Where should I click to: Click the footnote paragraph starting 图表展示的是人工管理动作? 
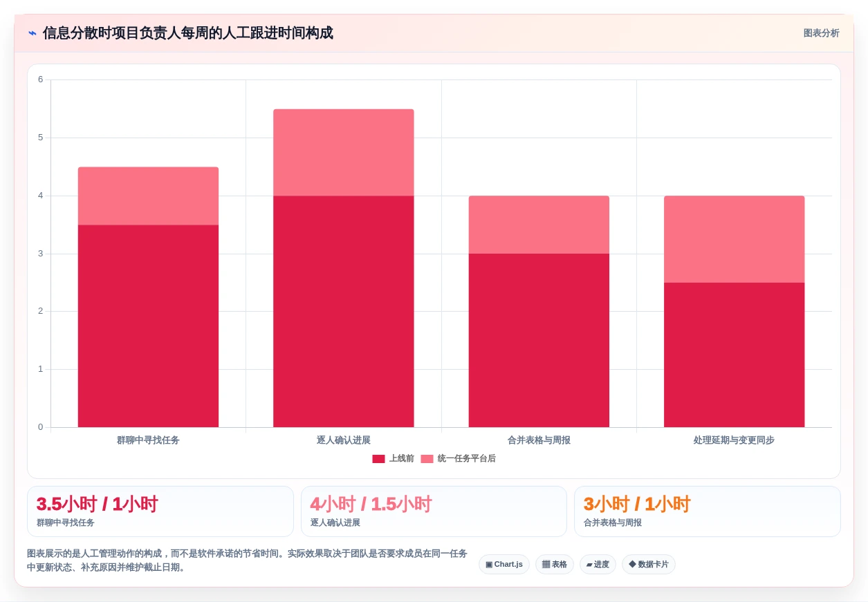tap(248, 561)
